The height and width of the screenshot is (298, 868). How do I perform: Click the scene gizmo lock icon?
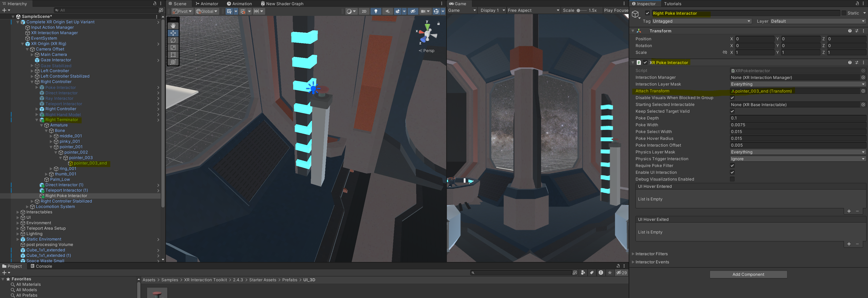click(x=438, y=24)
